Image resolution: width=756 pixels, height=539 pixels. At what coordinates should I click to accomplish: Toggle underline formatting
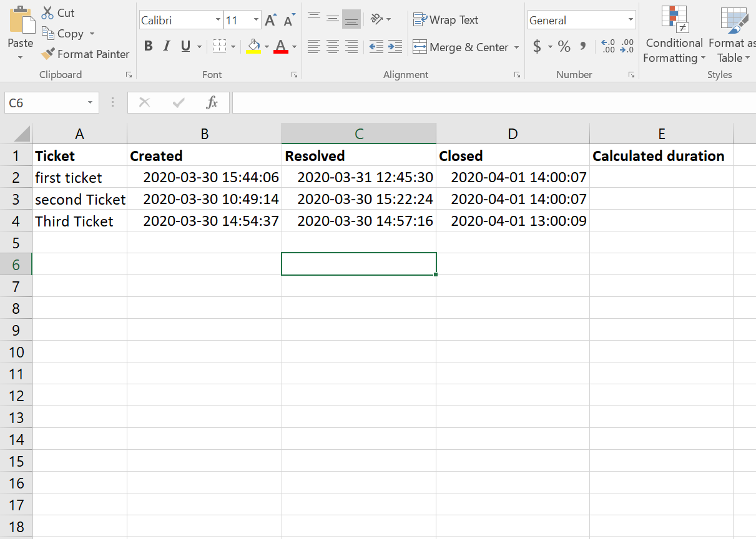coord(183,46)
